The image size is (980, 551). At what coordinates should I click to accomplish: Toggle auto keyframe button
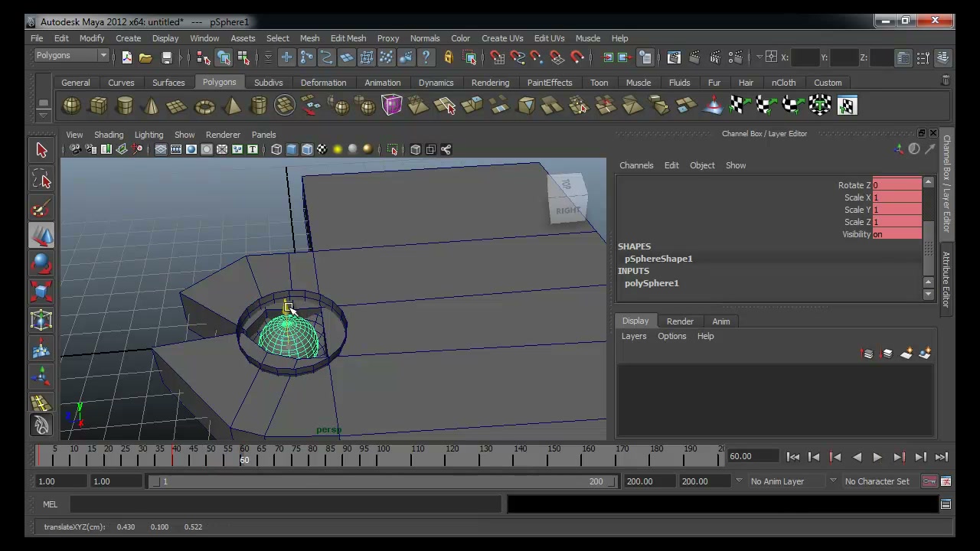(929, 481)
